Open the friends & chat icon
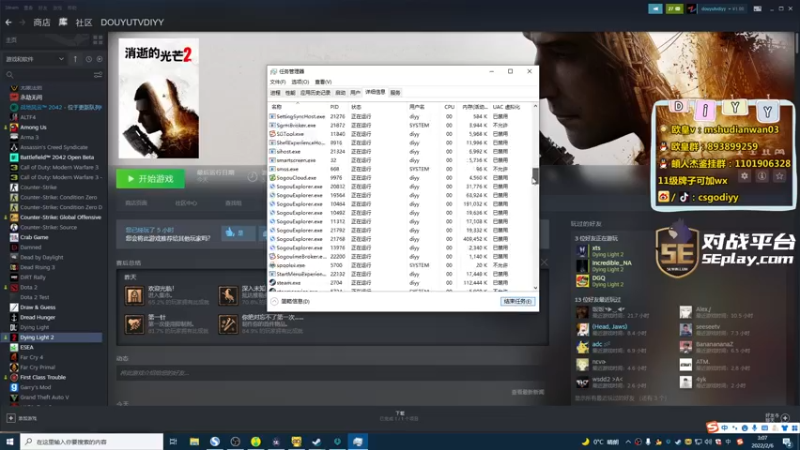This screenshot has width=800, height=450. tap(785, 417)
